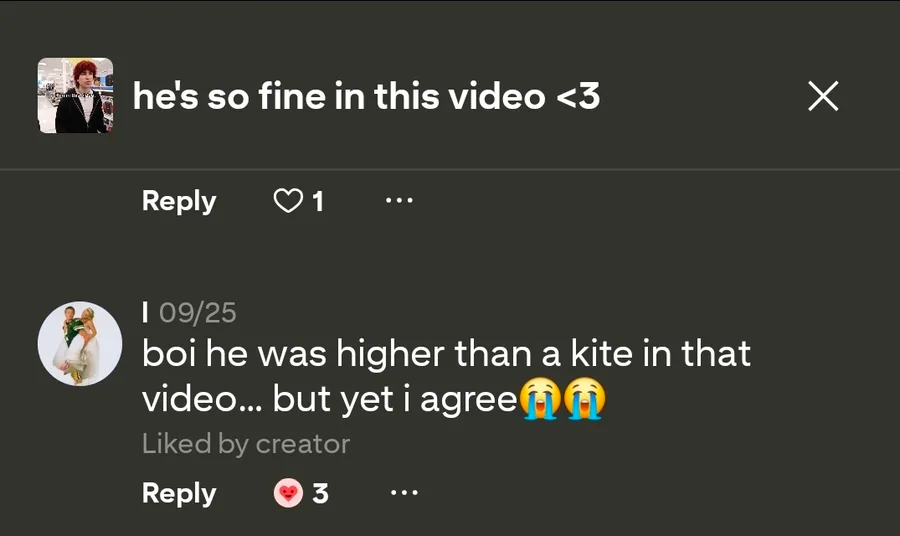900x536 pixels.
Task: Open the profile of user "I"
Action: coord(146,313)
